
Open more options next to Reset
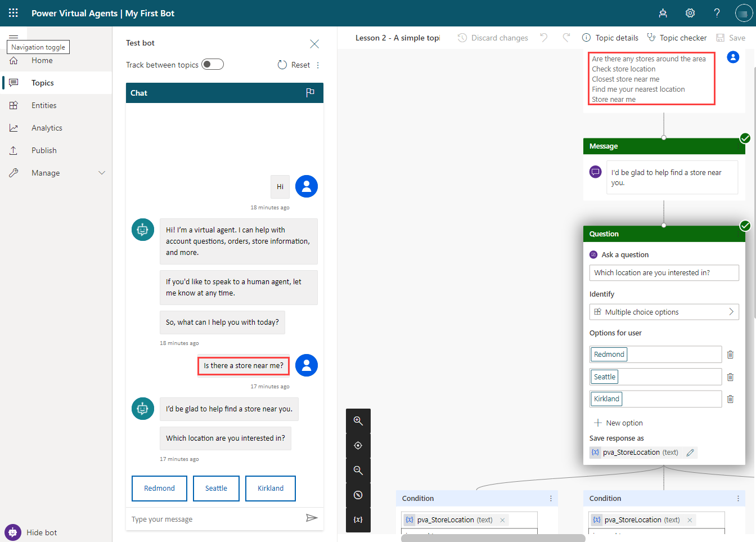coord(318,65)
